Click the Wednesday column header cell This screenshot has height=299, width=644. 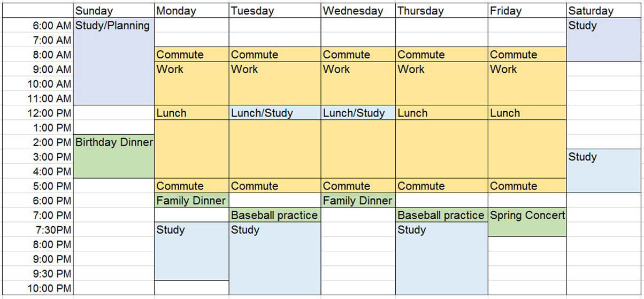[x=358, y=11]
